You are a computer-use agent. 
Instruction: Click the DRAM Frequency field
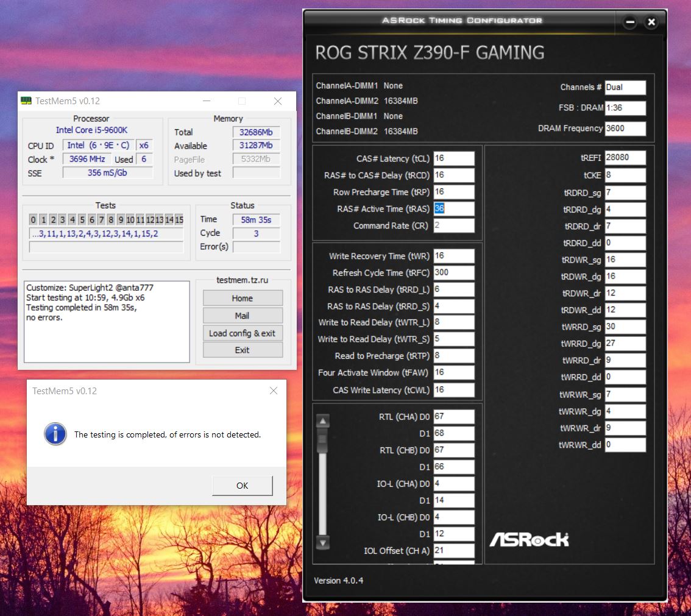[x=625, y=128]
